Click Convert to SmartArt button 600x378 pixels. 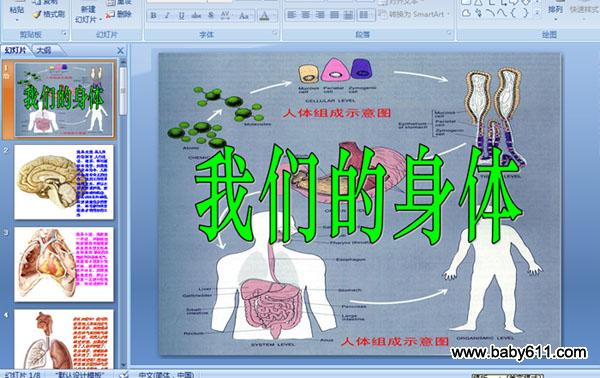click(415, 15)
